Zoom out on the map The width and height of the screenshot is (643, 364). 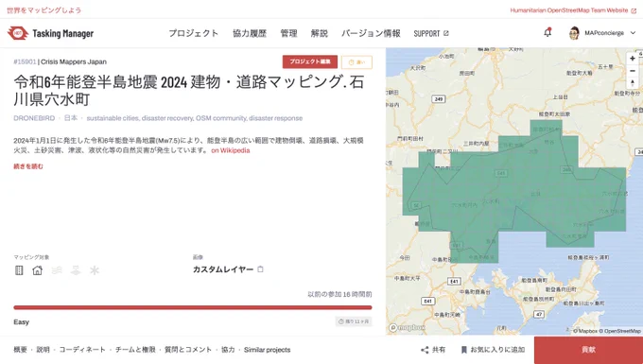pyautogui.click(x=633, y=71)
